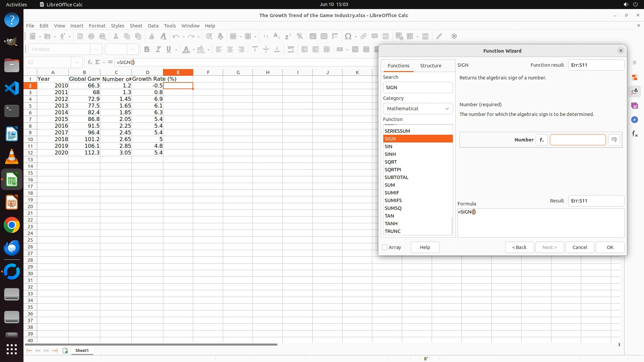Screen dimensions: 644x362
Task: Open the Navigator in the sidebar
Action: 635,120
